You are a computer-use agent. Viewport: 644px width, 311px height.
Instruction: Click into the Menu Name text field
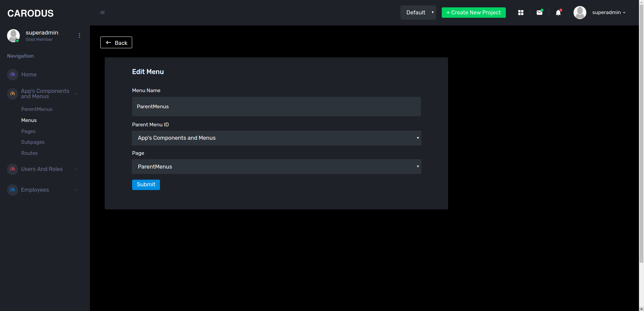276,107
